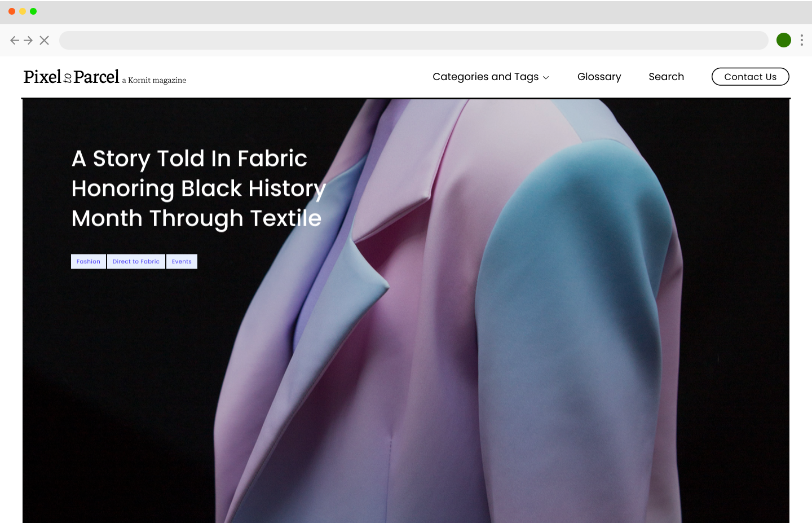Viewport: 812px width, 523px height.
Task: Click the green maximize window button
Action: 33,11
